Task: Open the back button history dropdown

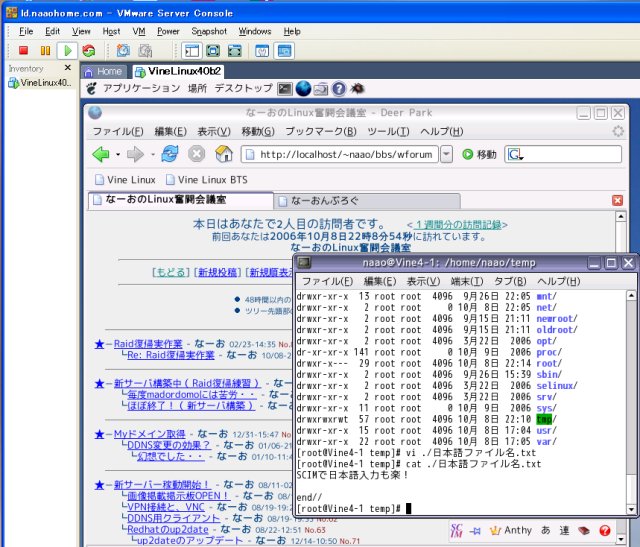Action: [118, 154]
